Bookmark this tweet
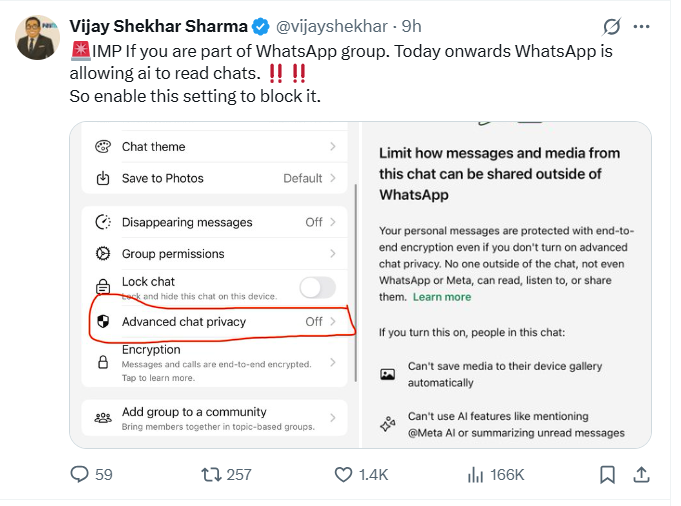Viewport: 681px width, 506px height. tap(607, 474)
